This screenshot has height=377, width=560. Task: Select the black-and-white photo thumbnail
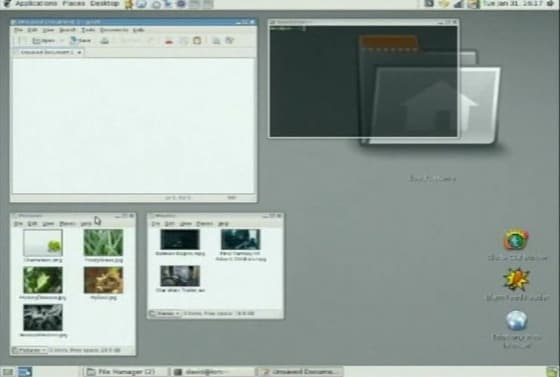43,317
